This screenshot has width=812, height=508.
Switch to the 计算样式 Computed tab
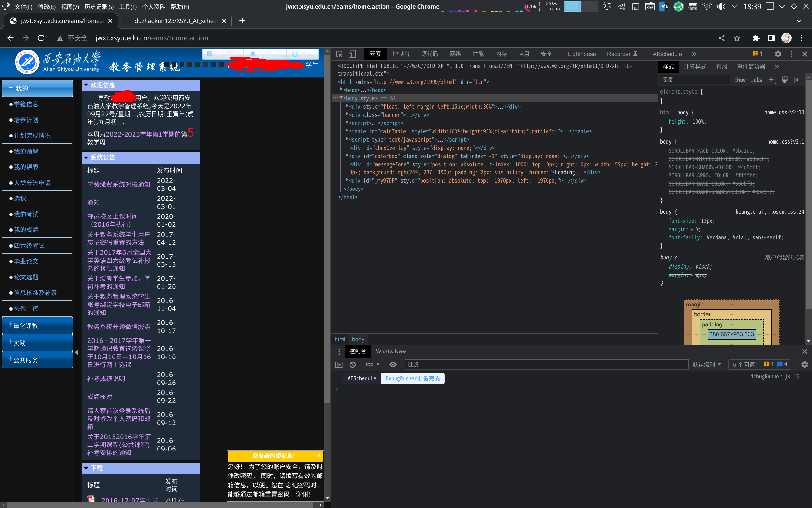[x=695, y=67]
